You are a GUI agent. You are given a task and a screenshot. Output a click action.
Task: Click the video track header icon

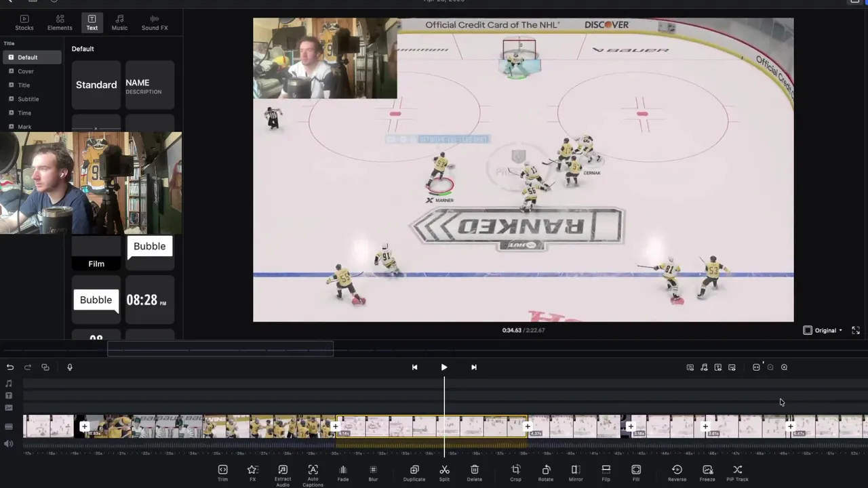(9, 427)
